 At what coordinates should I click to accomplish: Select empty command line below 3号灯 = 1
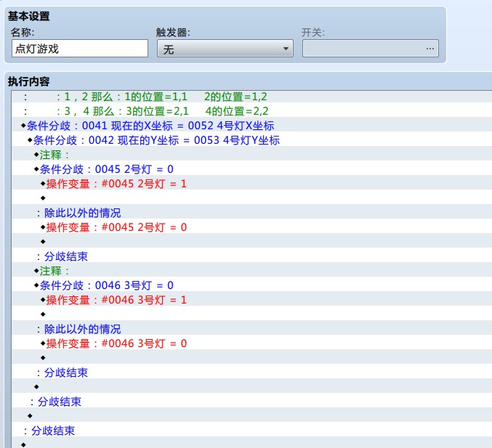[251, 314]
